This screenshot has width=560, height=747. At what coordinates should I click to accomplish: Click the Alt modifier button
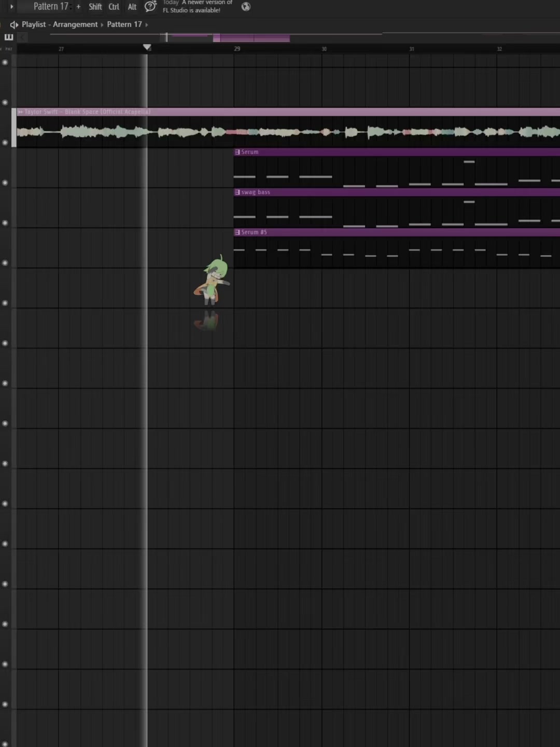coord(132,7)
